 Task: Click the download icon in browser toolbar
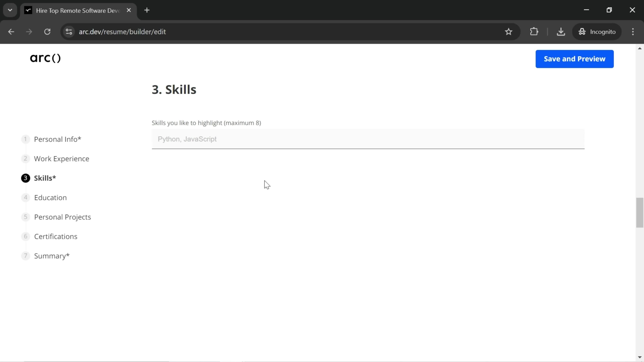[x=561, y=31]
